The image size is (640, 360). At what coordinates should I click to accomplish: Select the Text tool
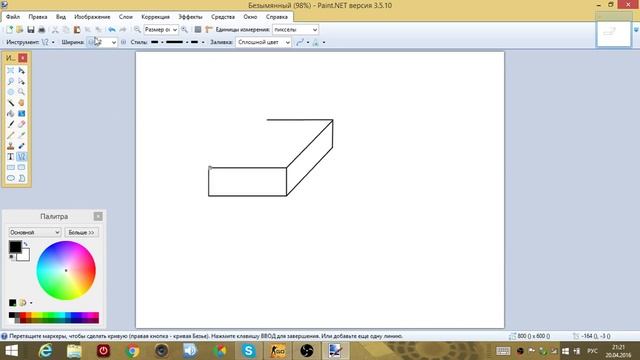pyautogui.click(x=11, y=157)
